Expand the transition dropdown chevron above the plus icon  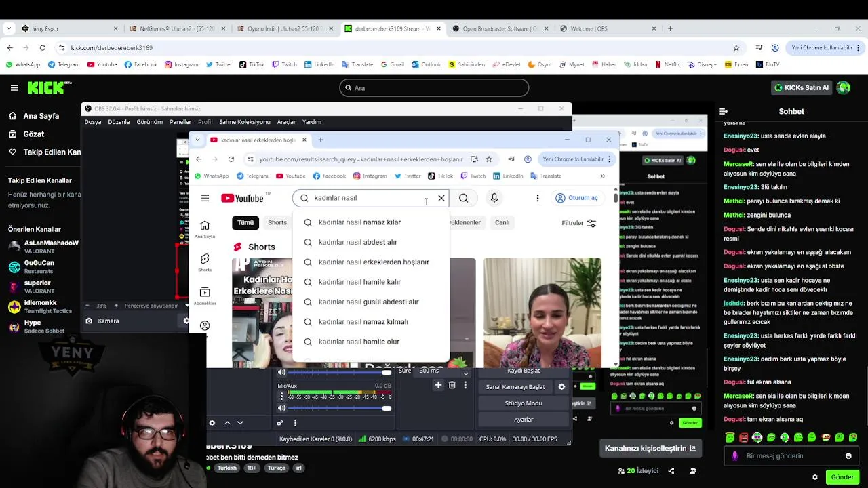[x=465, y=373]
